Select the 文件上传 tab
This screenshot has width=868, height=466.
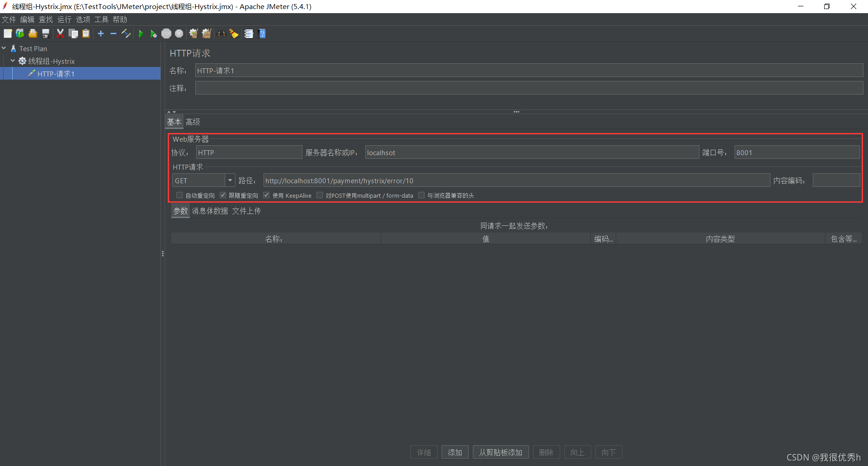(x=246, y=211)
